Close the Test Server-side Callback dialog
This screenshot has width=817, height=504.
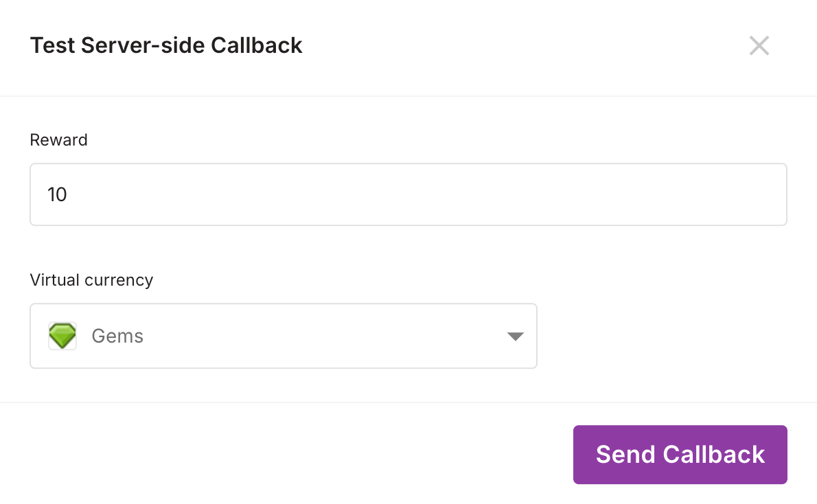(759, 45)
